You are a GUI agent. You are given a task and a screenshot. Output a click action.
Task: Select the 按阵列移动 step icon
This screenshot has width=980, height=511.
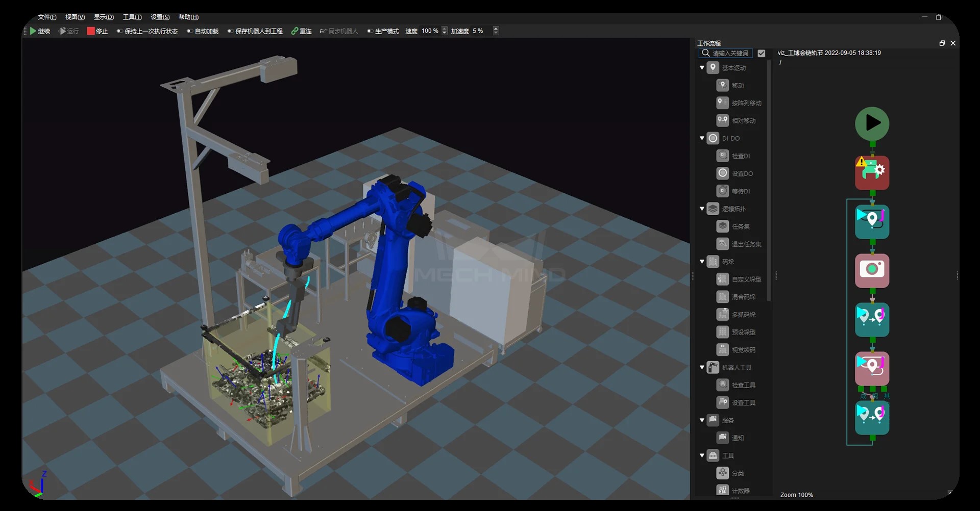[x=722, y=103]
